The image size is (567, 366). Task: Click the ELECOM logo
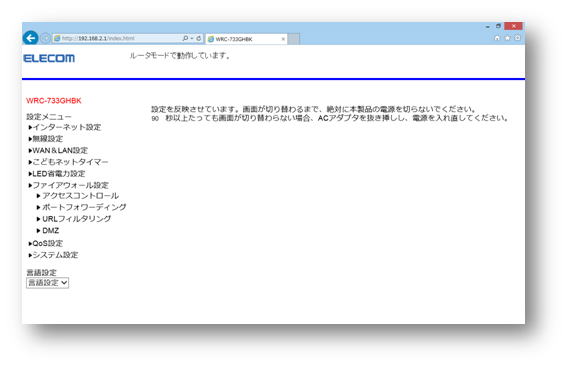pos(49,58)
